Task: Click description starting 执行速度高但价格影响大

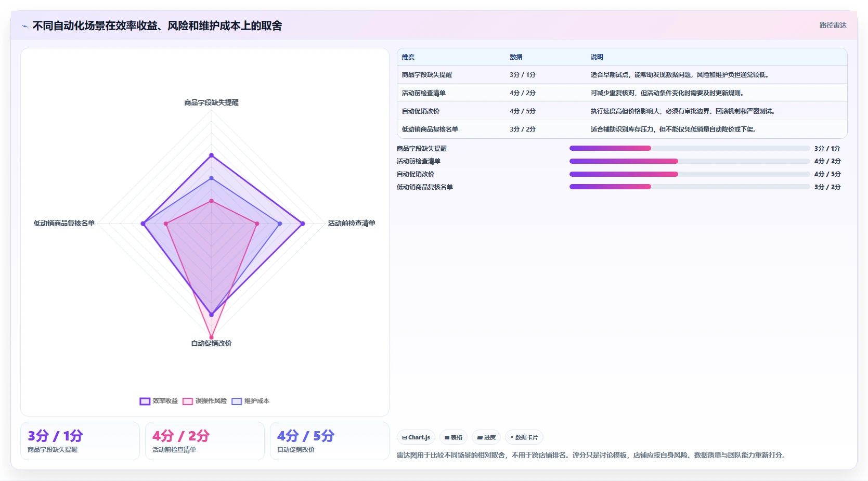Action: (x=684, y=111)
